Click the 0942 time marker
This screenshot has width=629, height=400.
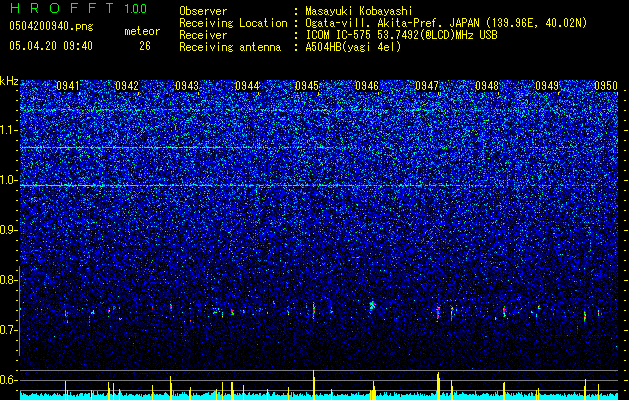[x=127, y=86]
